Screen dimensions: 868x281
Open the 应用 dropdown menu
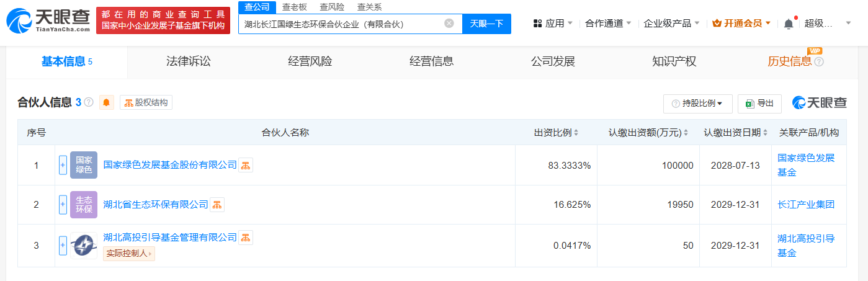553,24
